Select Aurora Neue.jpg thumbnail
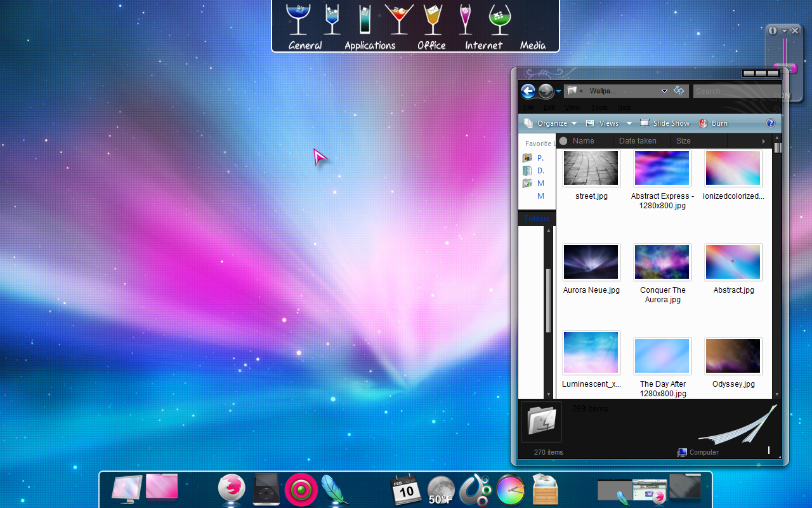The height and width of the screenshot is (508, 812). tap(591, 262)
